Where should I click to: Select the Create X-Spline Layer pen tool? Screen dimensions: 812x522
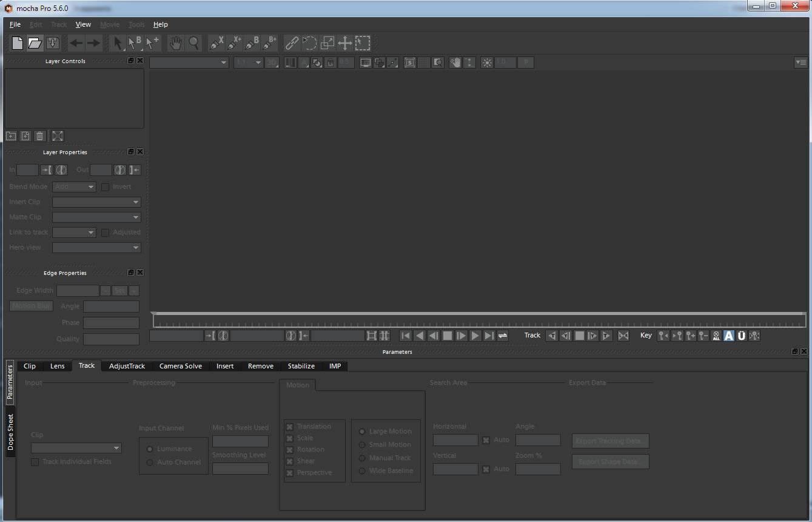click(216, 43)
